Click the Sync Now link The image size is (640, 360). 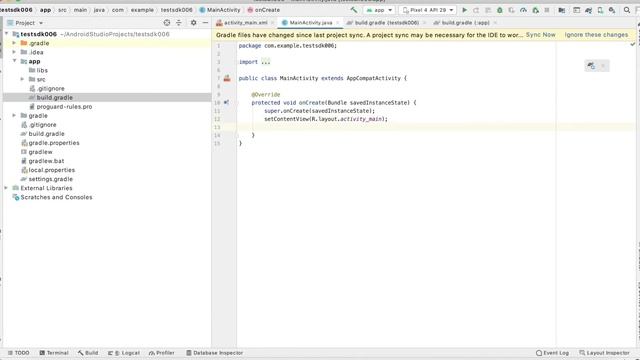(x=540, y=35)
